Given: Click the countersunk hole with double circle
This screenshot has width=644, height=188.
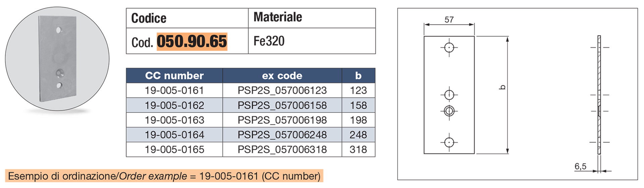Looking at the screenshot, I should click(449, 111).
